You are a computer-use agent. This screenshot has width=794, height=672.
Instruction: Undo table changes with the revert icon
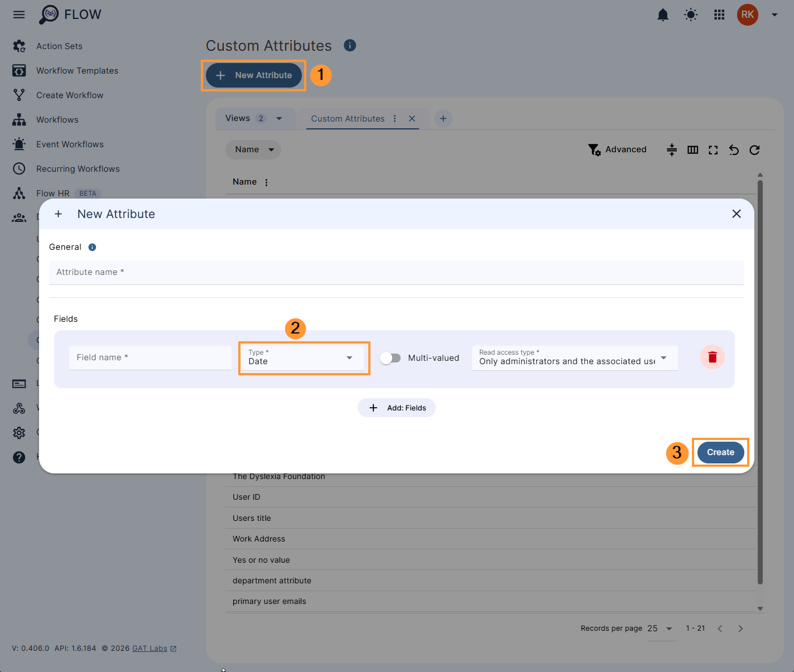[x=734, y=149]
